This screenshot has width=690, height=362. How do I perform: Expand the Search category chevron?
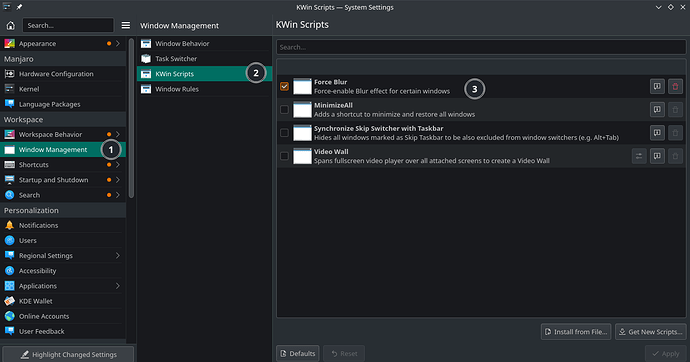[x=118, y=195]
